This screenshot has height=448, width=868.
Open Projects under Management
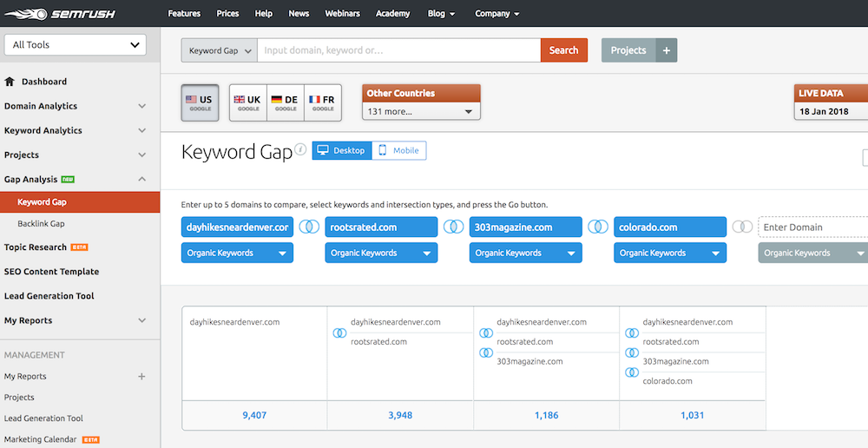[19, 398]
